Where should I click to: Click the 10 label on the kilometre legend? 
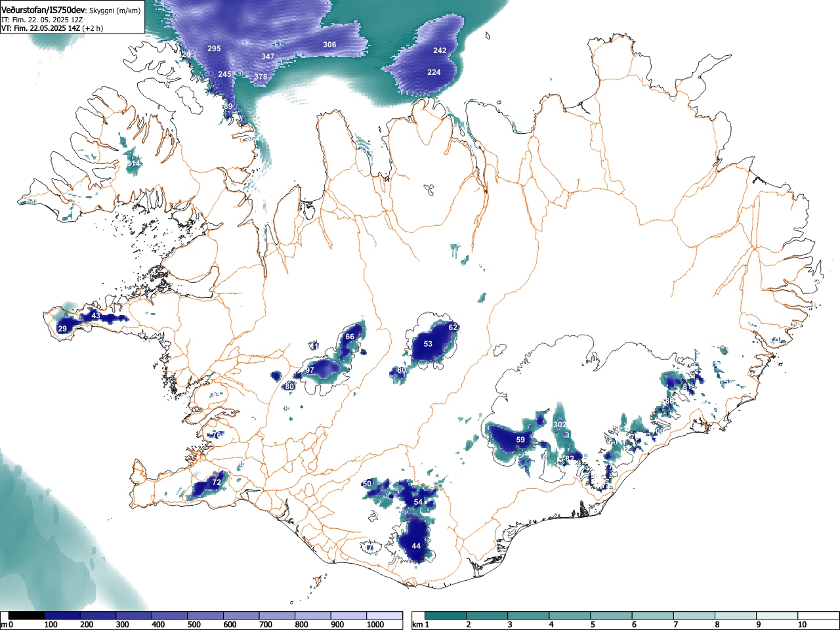click(x=802, y=625)
